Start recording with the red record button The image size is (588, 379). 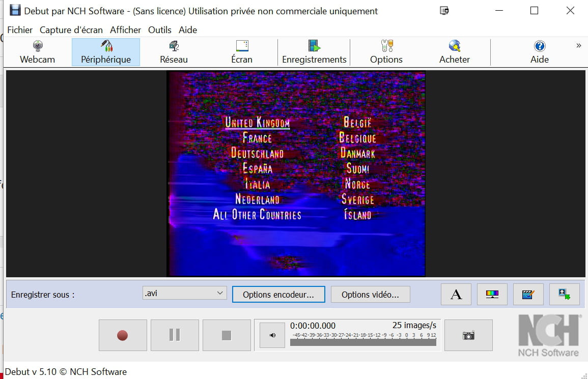[x=123, y=335]
